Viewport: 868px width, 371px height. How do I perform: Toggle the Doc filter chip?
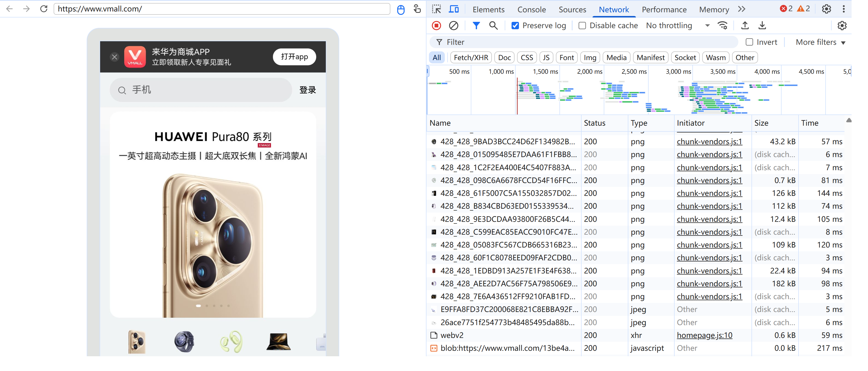click(504, 58)
